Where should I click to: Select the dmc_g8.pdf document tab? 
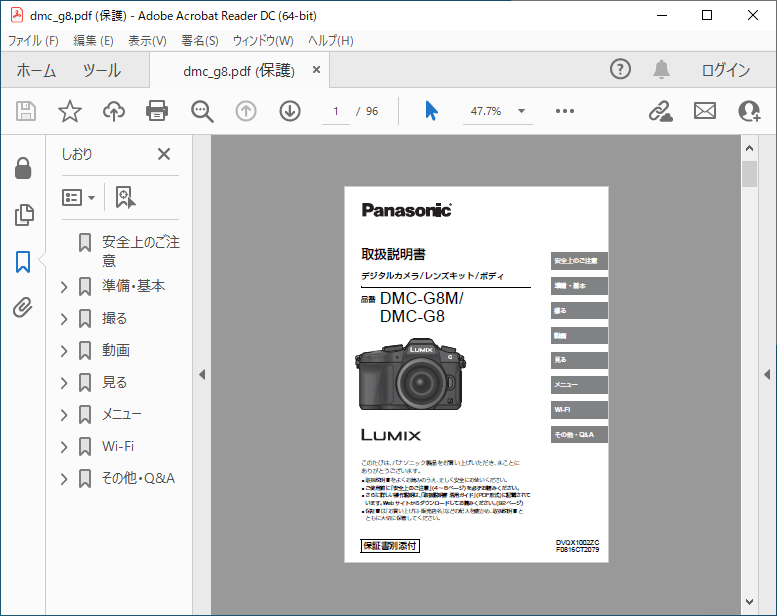[x=239, y=71]
